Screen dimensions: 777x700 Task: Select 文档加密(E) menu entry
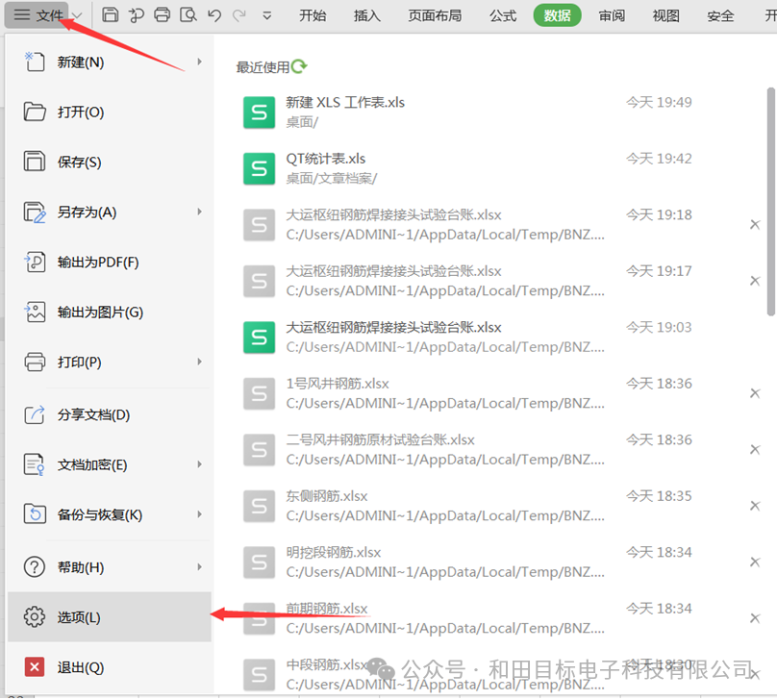coord(109,465)
